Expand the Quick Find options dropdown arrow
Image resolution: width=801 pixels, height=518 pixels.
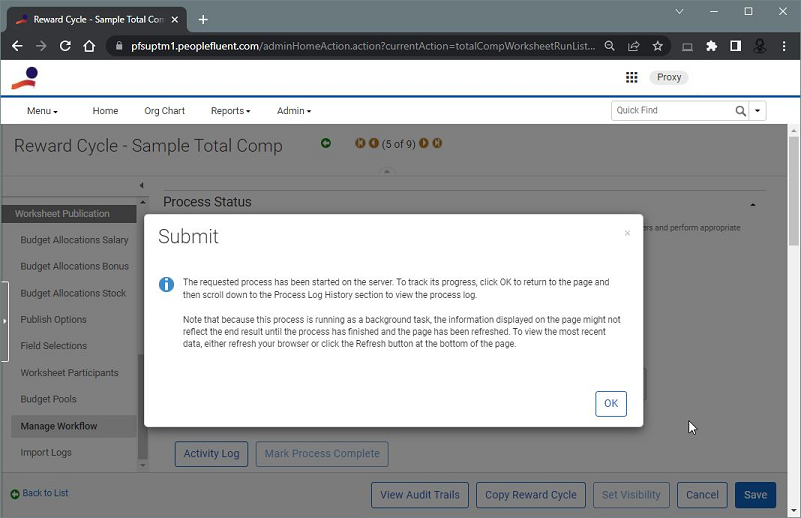pos(758,111)
